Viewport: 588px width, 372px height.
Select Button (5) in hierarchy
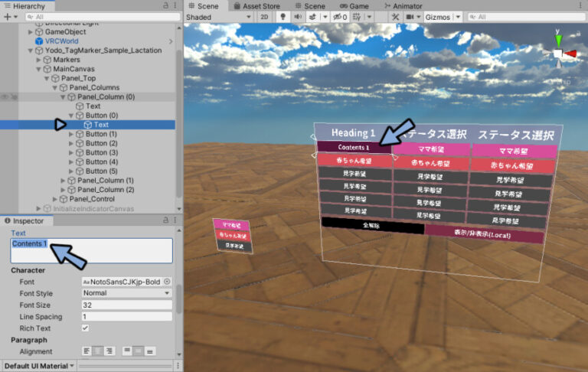[x=101, y=171]
